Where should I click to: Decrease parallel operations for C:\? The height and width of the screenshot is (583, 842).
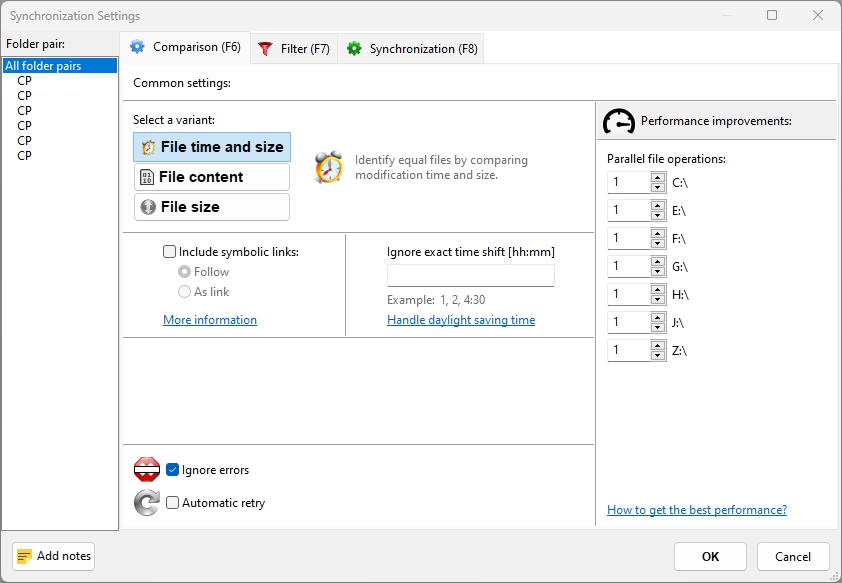coord(658,187)
